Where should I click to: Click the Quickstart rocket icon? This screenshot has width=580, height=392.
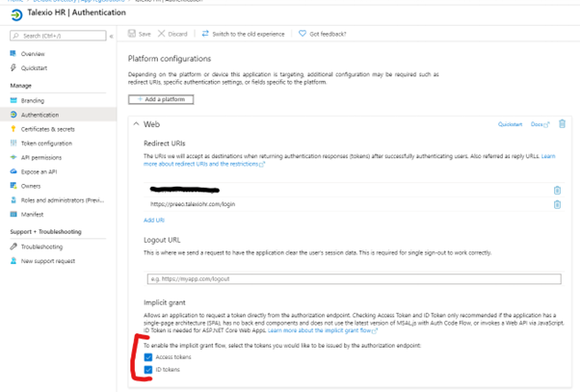[13, 67]
